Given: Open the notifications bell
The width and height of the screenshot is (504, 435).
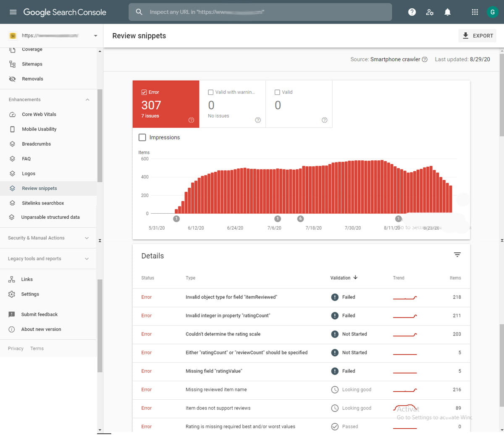Looking at the screenshot, I should (x=447, y=12).
